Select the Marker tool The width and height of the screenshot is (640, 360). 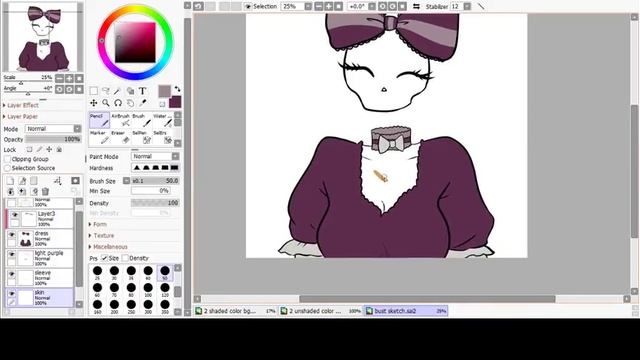(99, 137)
